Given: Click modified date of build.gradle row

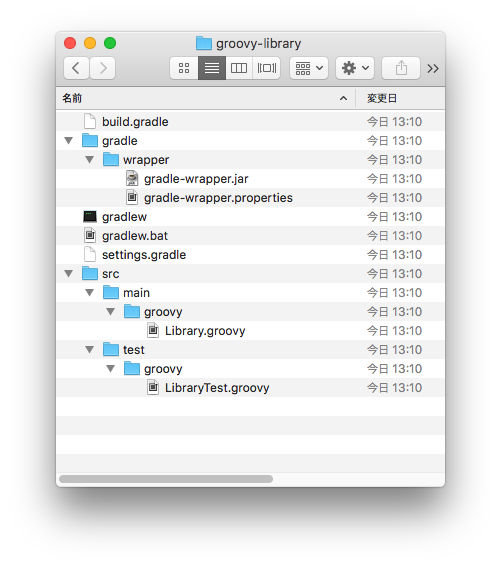Looking at the screenshot, I should coord(394,122).
